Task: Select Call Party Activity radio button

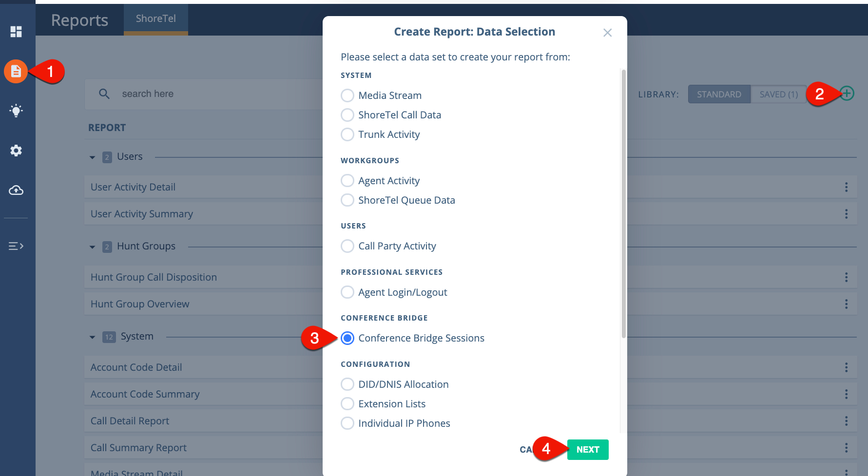Action: (347, 246)
